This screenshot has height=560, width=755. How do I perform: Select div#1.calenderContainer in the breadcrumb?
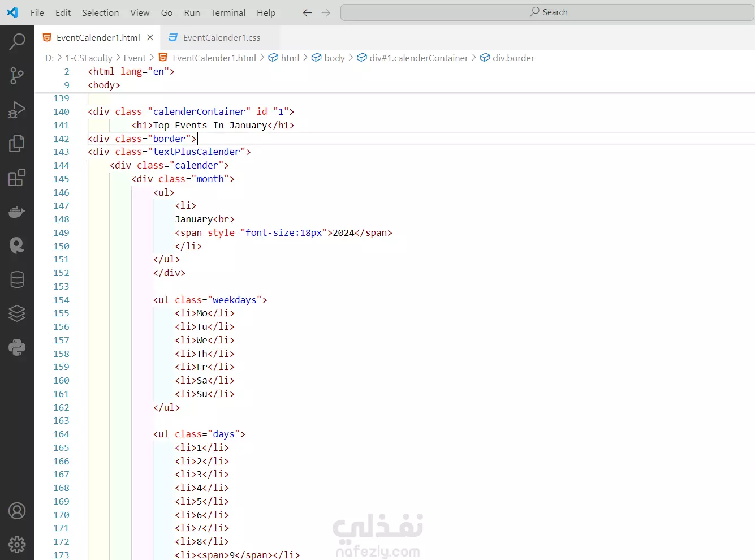[419, 58]
